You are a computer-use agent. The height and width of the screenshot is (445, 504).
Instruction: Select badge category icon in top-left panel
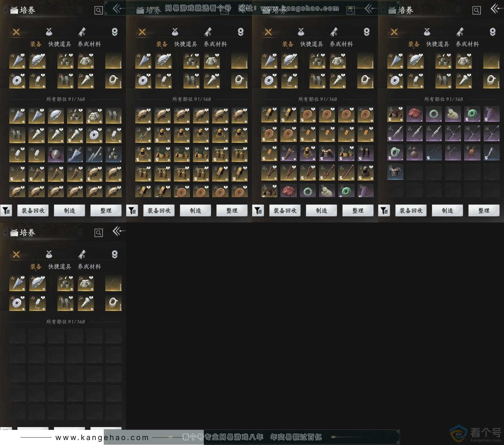pyautogui.click(x=115, y=32)
